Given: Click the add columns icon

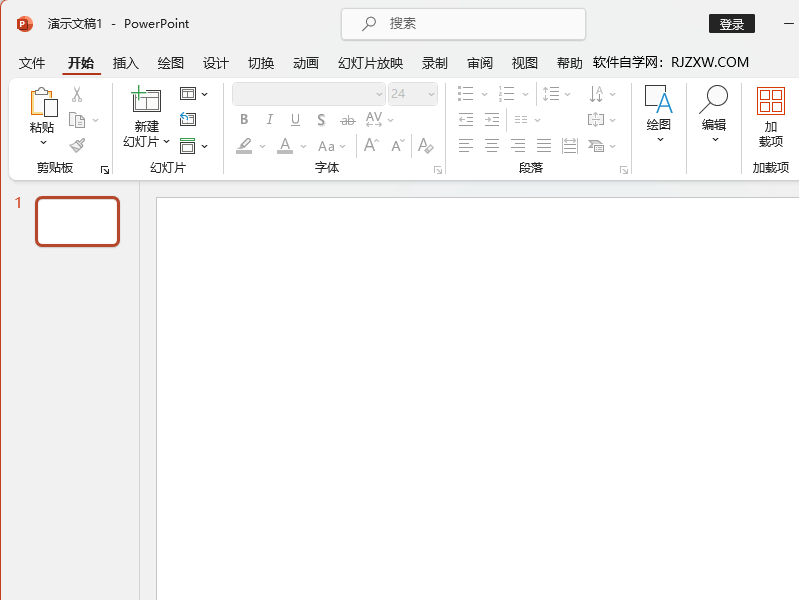Looking at the screenshot, I should pos(521,120).
